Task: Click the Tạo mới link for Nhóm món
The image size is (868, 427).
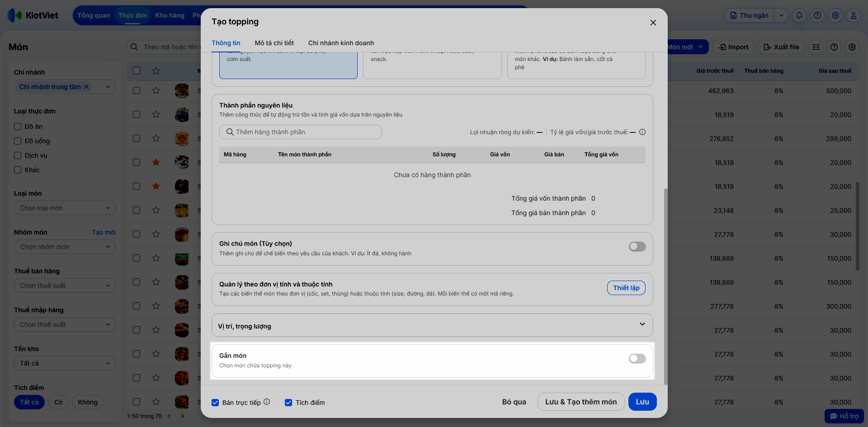Action: coord(104,232)
